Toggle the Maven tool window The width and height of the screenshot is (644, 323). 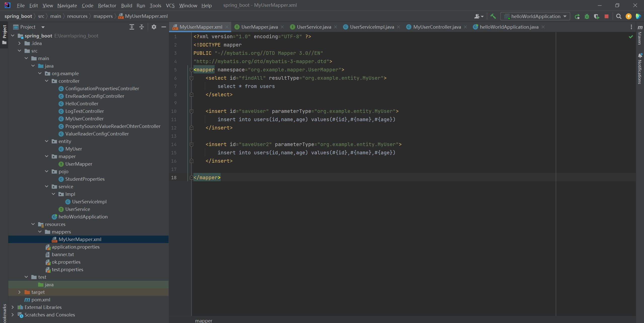coord(640,35)
